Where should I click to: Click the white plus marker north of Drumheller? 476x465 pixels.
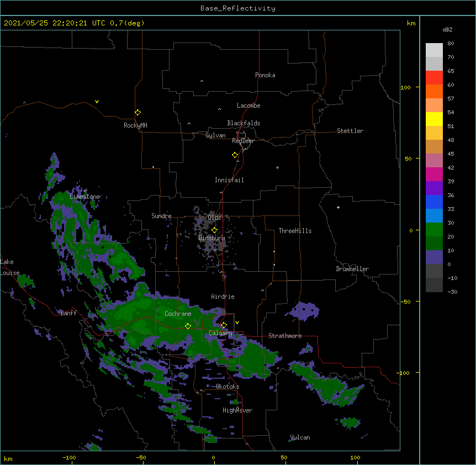click(x=338, y=207)
